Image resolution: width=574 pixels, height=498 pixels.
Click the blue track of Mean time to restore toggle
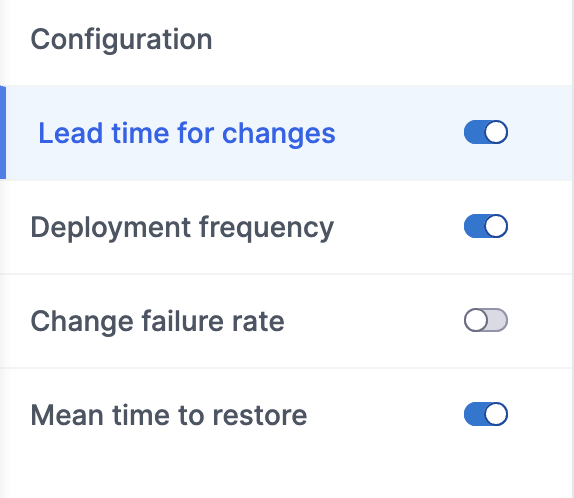coord(474,415)
